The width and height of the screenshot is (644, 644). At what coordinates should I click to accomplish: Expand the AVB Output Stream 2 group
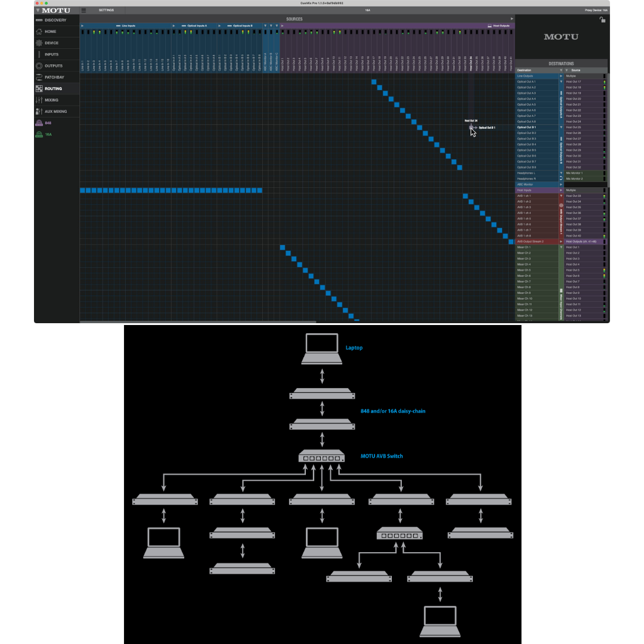point(561,241)
